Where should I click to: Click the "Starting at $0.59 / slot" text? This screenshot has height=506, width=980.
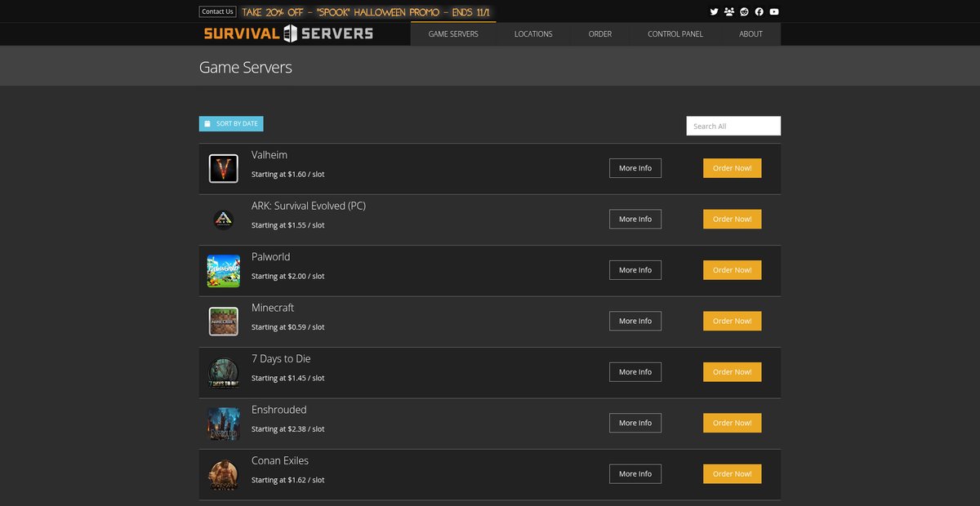pos(288,327)
